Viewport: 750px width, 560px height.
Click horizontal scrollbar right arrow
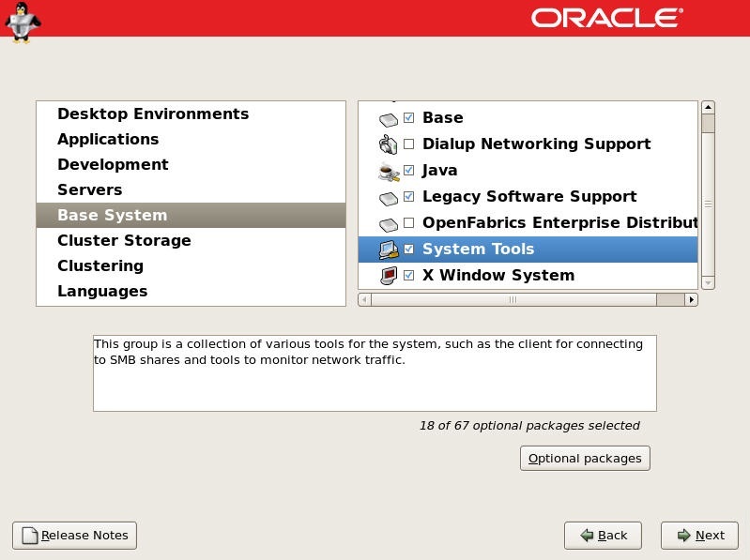click(691, 299)
